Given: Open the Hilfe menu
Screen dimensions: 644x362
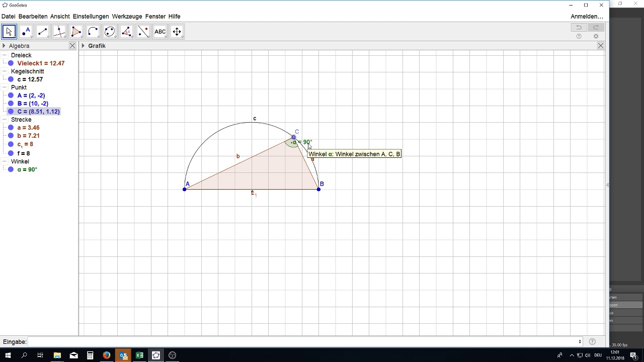Looking at the screenshot, I should tap(174, 17).
